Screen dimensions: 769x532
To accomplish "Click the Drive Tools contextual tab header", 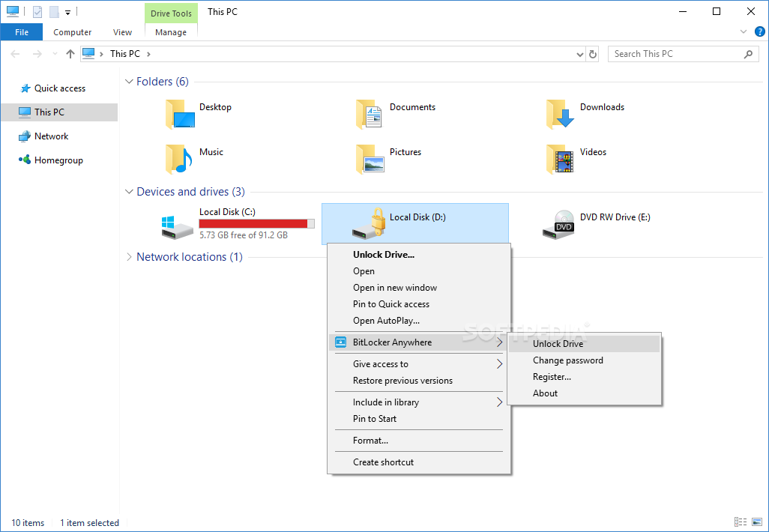I will click(171, 13).
